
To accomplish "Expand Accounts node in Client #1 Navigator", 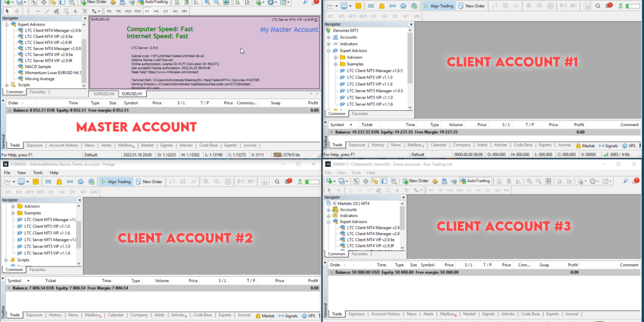I will (x=328, y=37).
